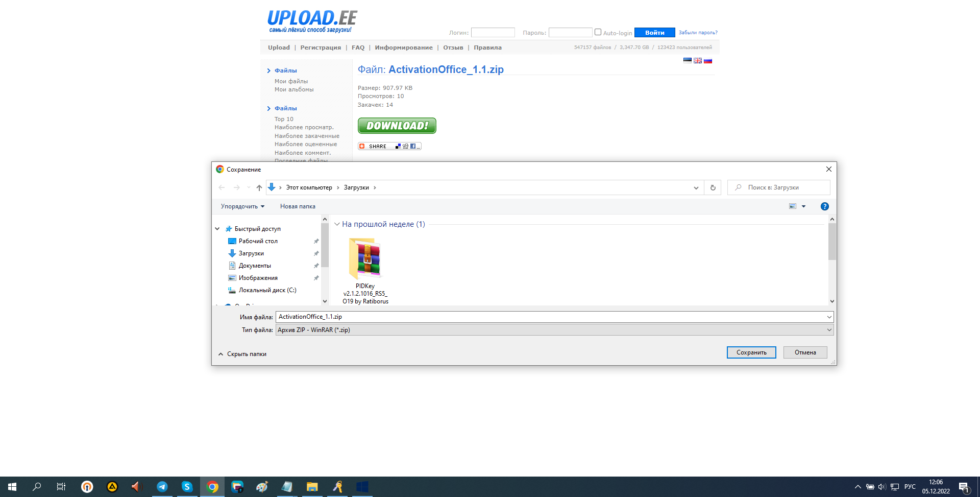The height and width of the screenshot is (497, 980).
Task: Select the PIDKey WinRAR archive file
Action: (365, 271)
